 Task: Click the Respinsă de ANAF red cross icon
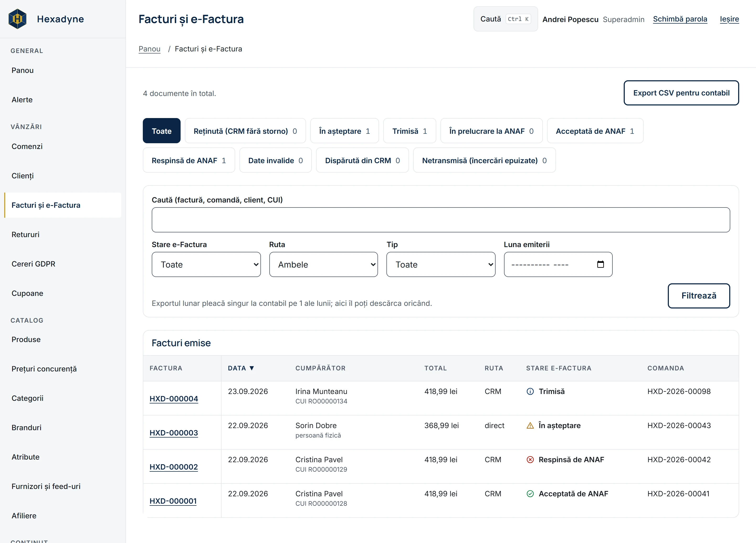530,459
